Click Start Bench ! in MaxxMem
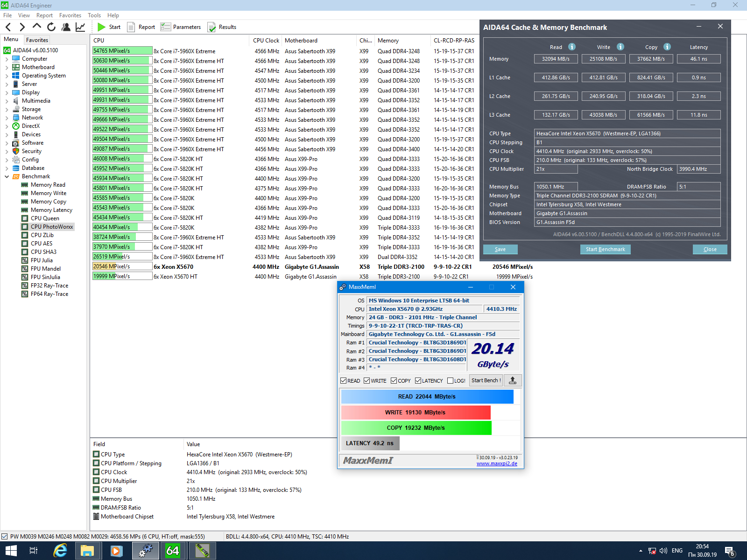The width and height of the screenshot is (747, 560). click(486, 380)
